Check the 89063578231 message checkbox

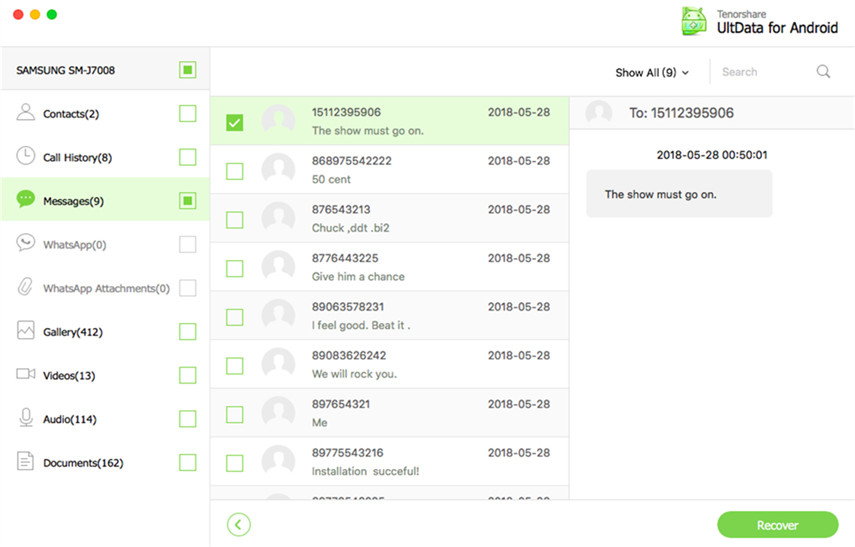click(x=234, y=317)
